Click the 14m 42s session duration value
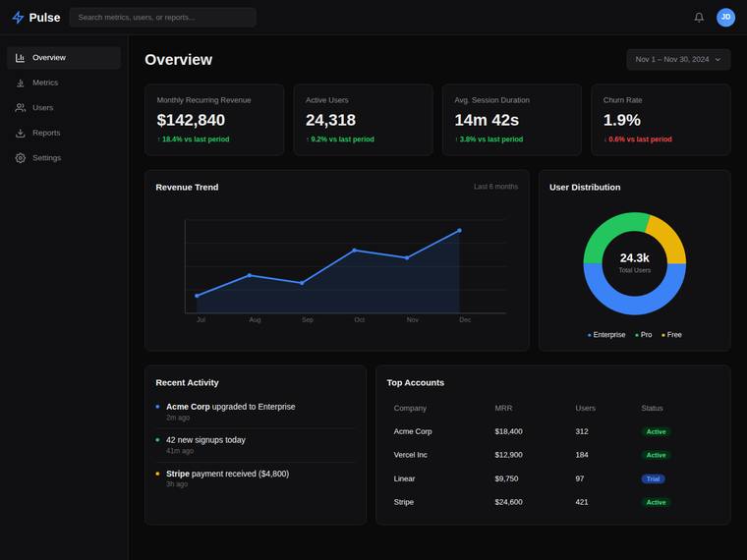The width and height of the screenshot is (747, 560). [487, 120]
